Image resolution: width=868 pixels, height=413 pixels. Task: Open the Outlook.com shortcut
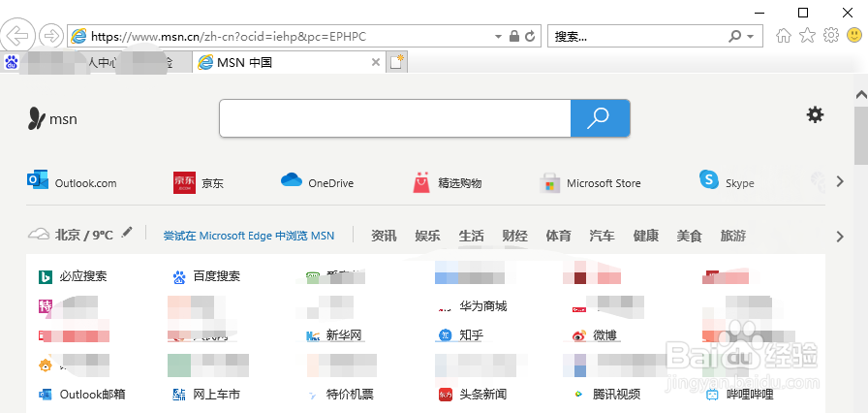72,181
